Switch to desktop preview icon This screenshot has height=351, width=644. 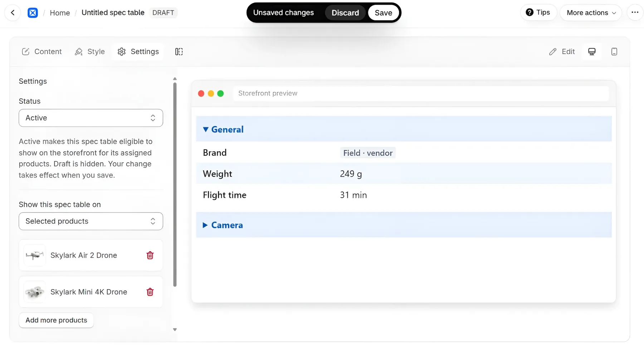click(592, 52)
